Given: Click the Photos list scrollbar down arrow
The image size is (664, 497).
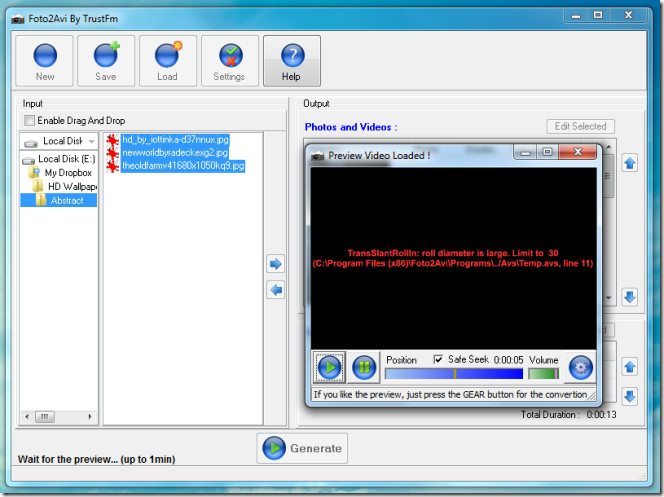Looking at the screenshot, I should 609,298.
